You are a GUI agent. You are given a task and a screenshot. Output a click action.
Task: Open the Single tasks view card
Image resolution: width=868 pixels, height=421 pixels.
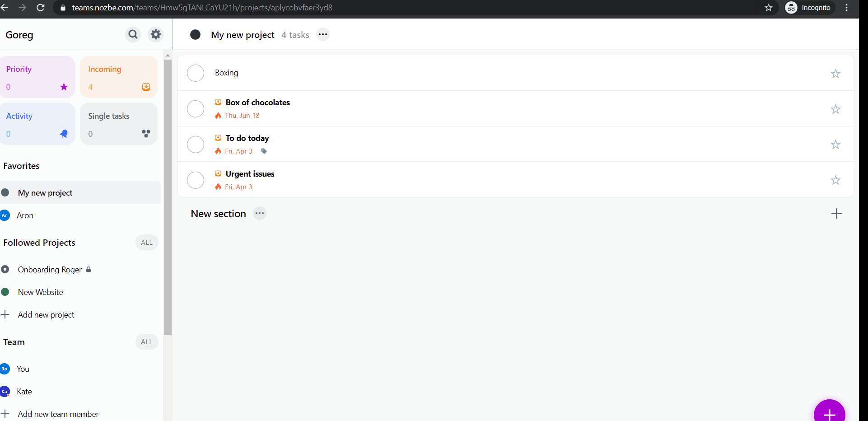pos(119,124)
